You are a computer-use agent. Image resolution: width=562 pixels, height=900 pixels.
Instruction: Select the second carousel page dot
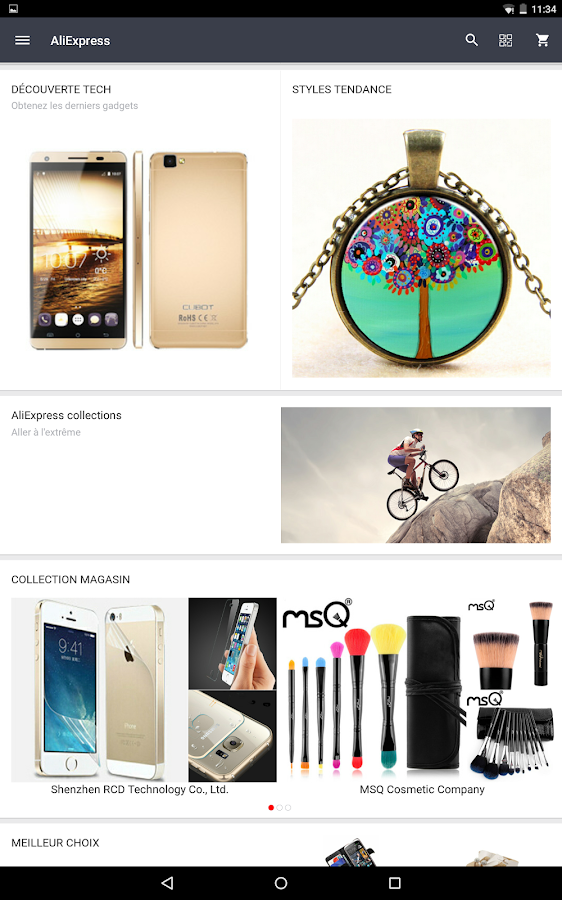(280, 808)
